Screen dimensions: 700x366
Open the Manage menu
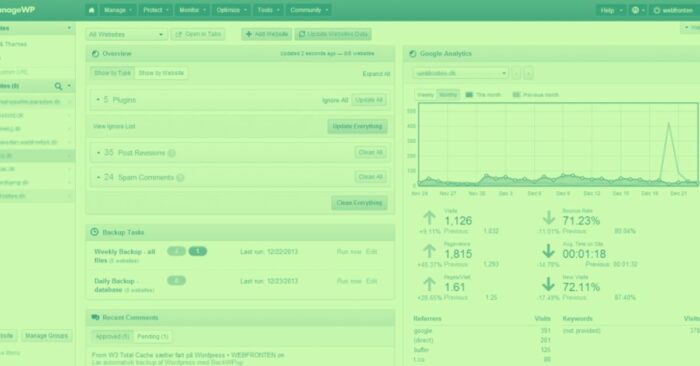[118, 10]
